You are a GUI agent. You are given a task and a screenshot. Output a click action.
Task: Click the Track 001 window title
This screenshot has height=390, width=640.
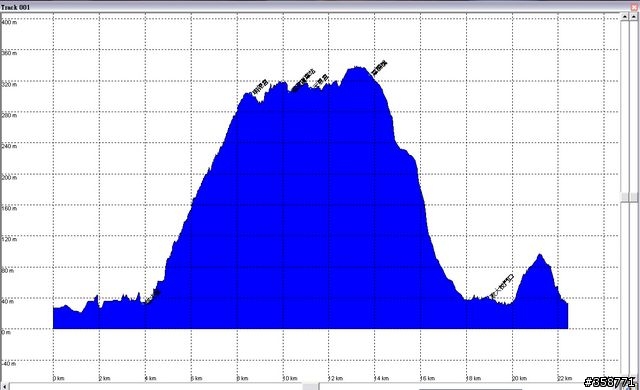(15, 7)
